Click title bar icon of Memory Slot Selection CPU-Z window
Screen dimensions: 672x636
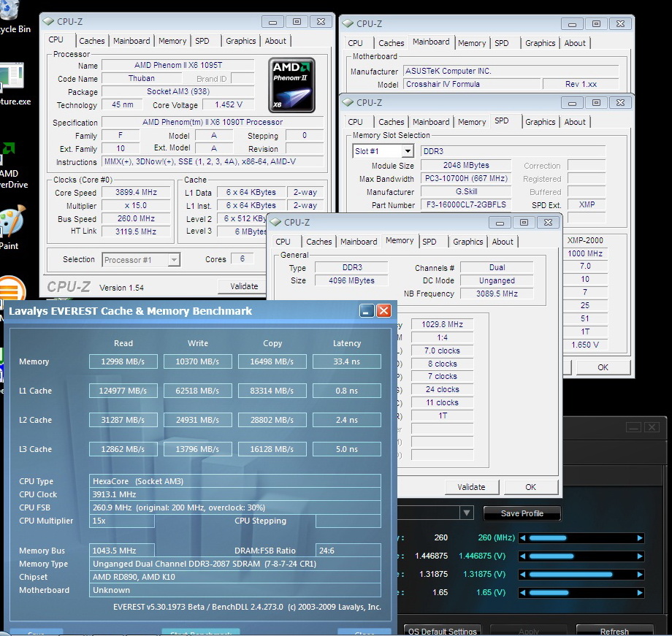pyautogui.click(x=348, y=102)
